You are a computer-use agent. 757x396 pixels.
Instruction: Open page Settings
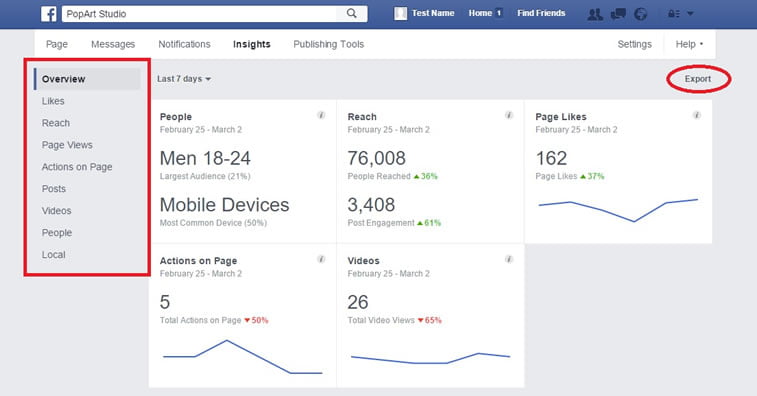(x=634, y=44)
